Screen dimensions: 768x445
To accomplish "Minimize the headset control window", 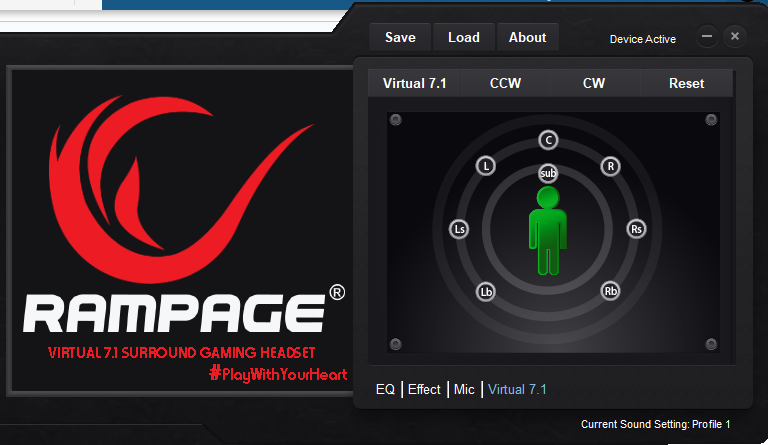I will 707,36.
